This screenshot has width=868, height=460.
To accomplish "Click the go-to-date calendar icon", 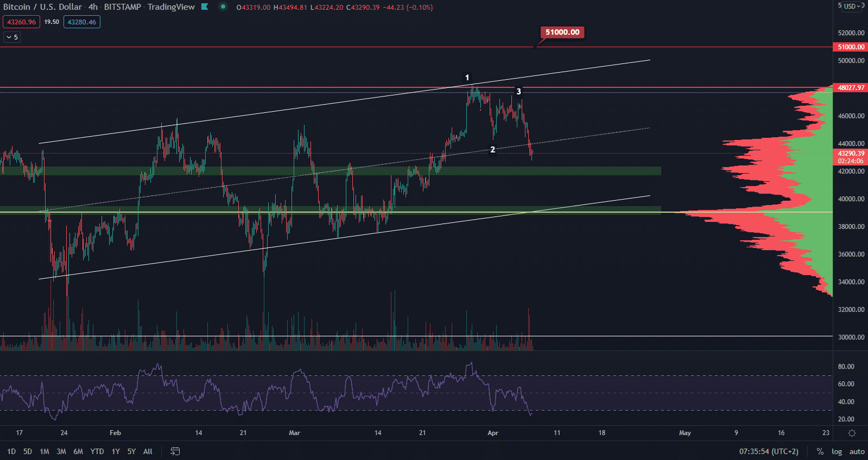I will tap(175, 451).
